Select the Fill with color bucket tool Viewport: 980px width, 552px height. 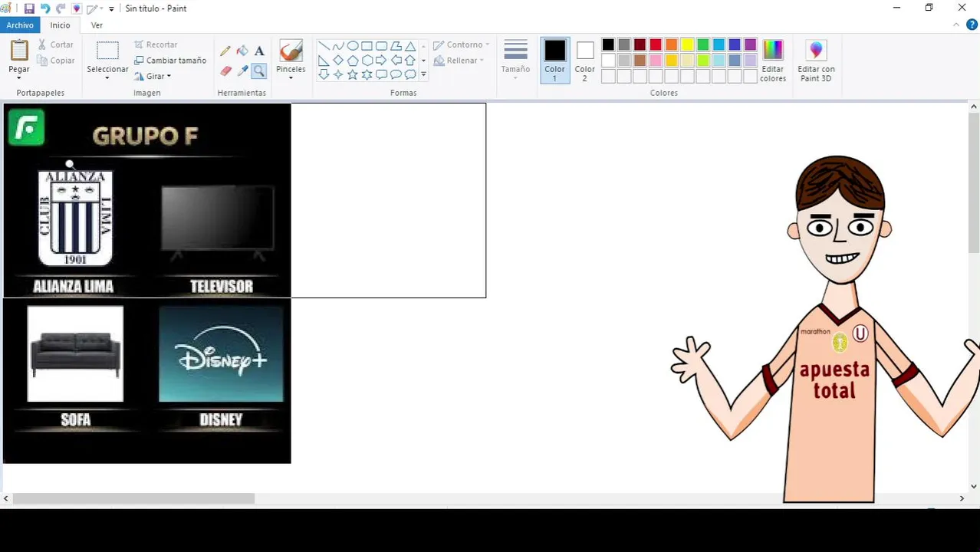[x=242, y=51]
